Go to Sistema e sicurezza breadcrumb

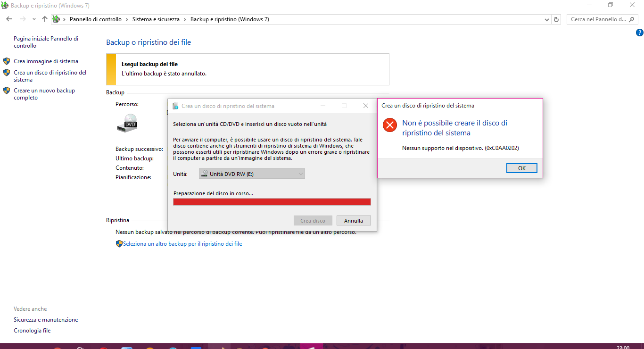coord(156,19)
